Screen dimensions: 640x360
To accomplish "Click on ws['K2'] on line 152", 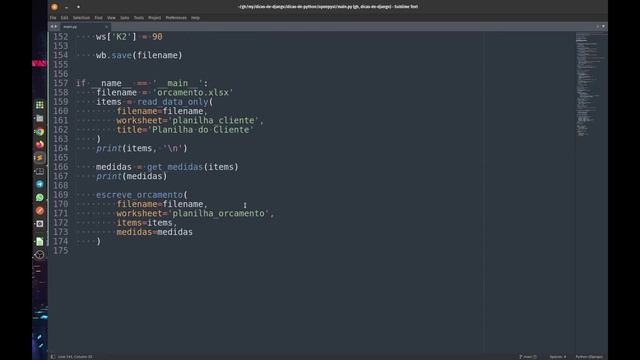I will [x=116, y=37].
